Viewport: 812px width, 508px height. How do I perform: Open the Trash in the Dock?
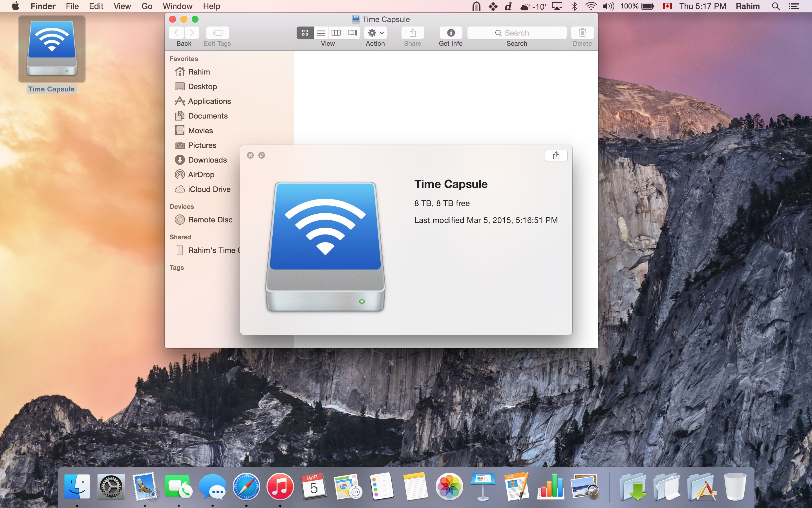[735, 487]
